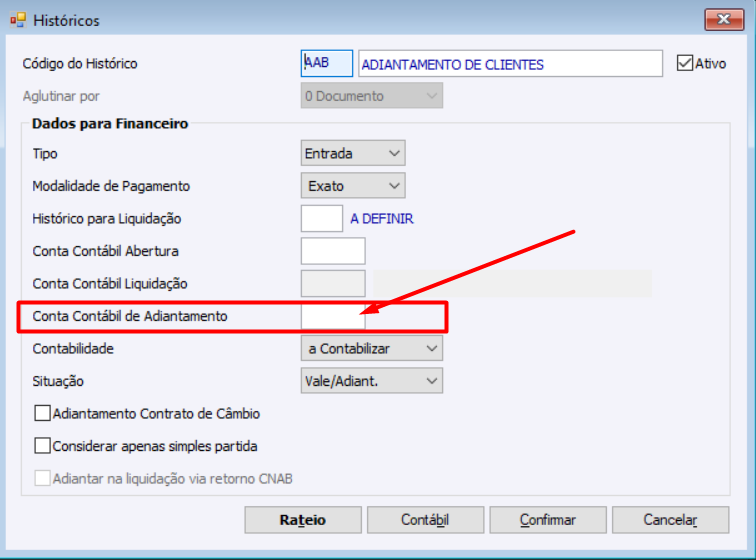
Task: Click Adiantar na liquidação via retorno CNAB checkbox
Action: pyautogui.click(x=42, y=478)
